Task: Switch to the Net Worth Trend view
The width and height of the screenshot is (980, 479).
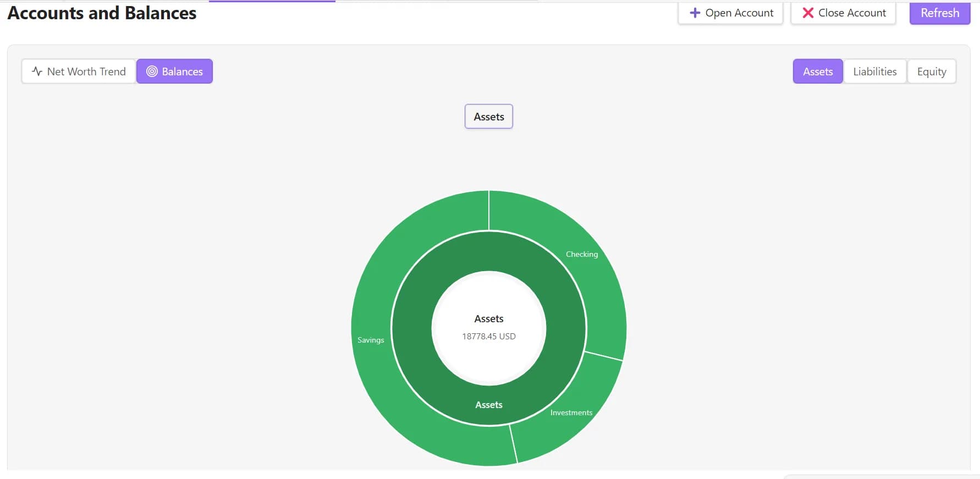Action: pyautogui.click(x=79, y=71)
